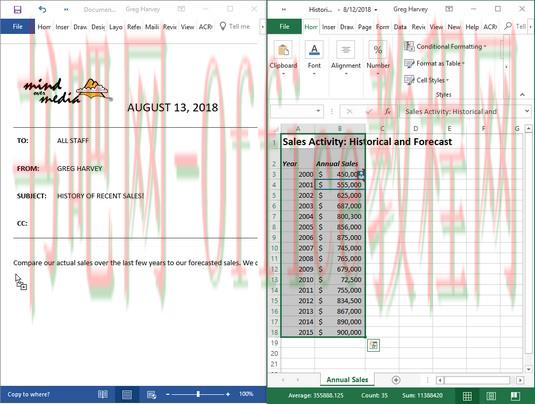Click the Insert Function fx icon

pos(388,111)
